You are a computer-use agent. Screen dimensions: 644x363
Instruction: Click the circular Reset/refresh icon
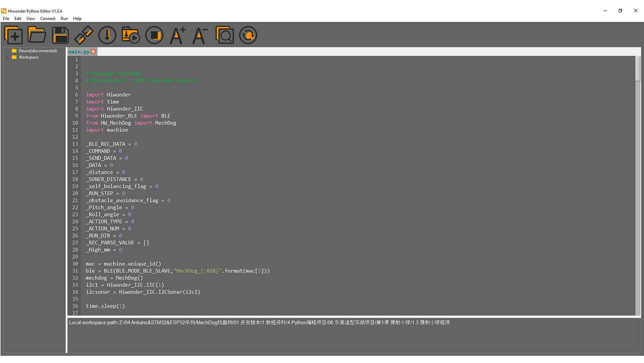(248, 35)
